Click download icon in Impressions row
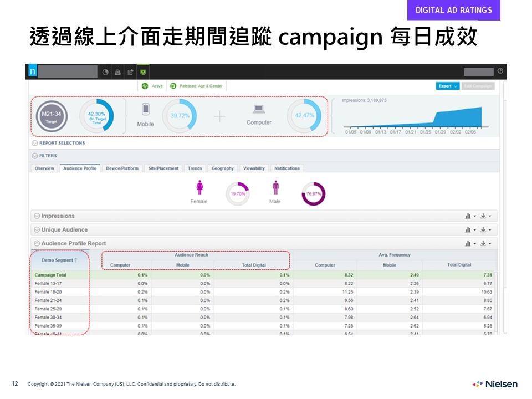The height and width of the screenshot is (399, 532). pos(485,216)
